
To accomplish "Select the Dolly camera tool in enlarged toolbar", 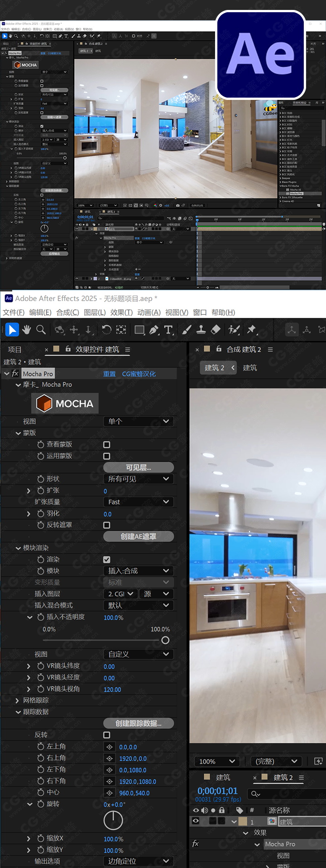I will click(88, 330).
